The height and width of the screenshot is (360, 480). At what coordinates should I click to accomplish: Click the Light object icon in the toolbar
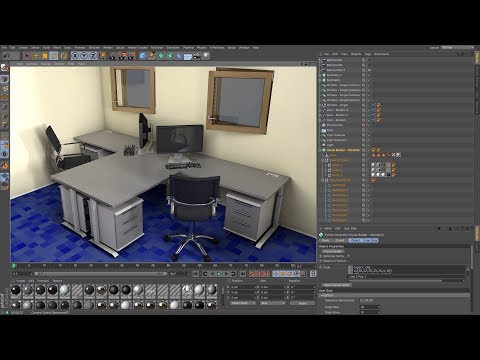[206, 56]
